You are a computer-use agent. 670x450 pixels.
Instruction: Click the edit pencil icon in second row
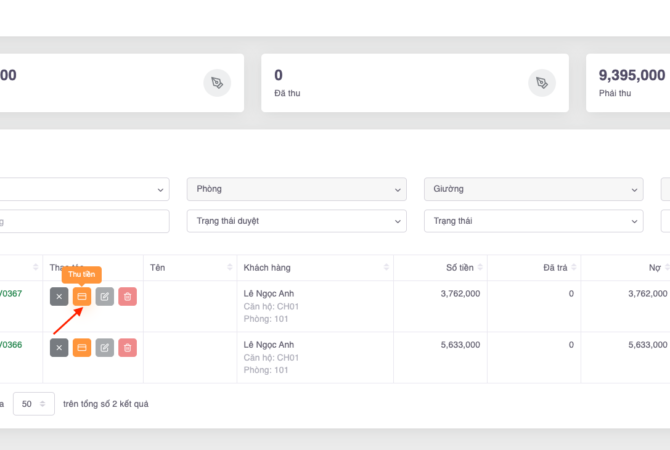[x=105, y=347]
